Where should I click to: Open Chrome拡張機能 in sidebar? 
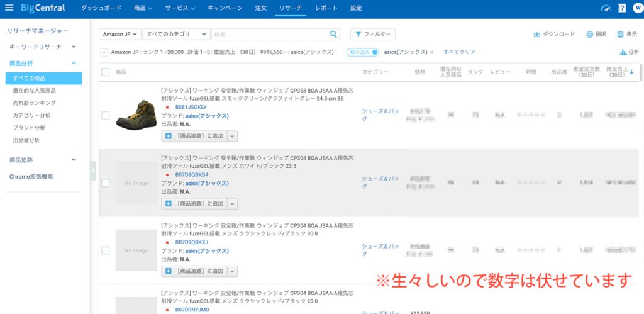click(x=31, y=177)
